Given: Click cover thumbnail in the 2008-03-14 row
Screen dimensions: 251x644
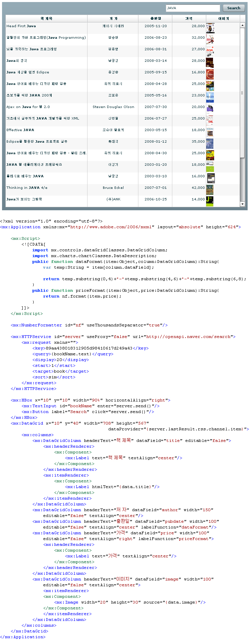Looking at the screenshot, I should (x=210, y=63).
